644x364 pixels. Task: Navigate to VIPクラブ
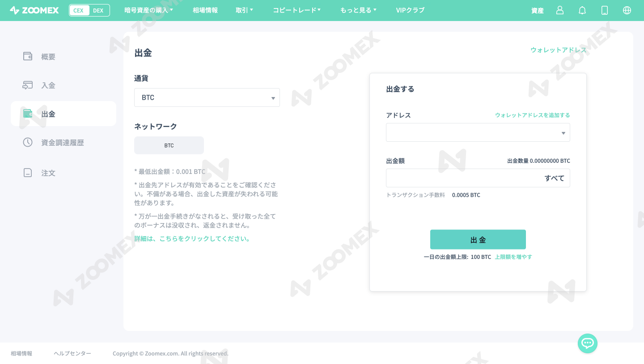tap(410, 10)
